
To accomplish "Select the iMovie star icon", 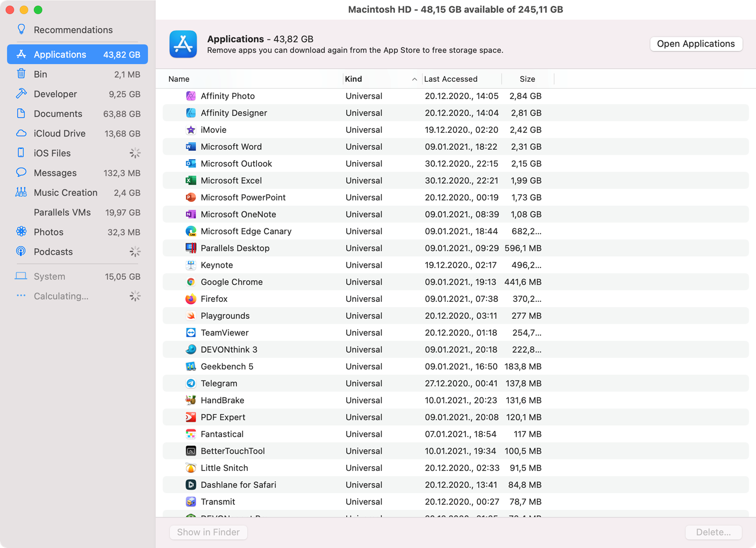I will pyautogui.click(x=191, y=130).
